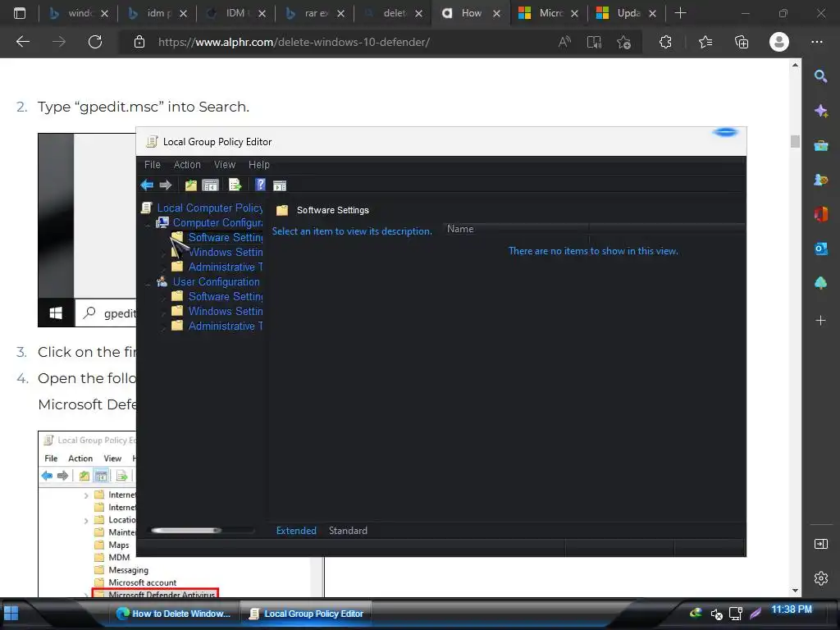Switch to the Standard tab
This screenshot has height=630, width=840.
[x=348, y=531]
